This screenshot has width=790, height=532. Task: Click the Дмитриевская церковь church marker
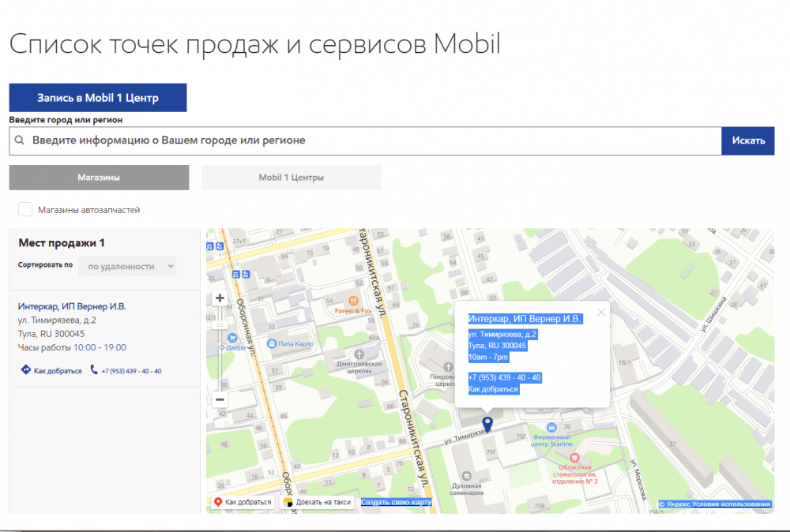pos(360,354)
